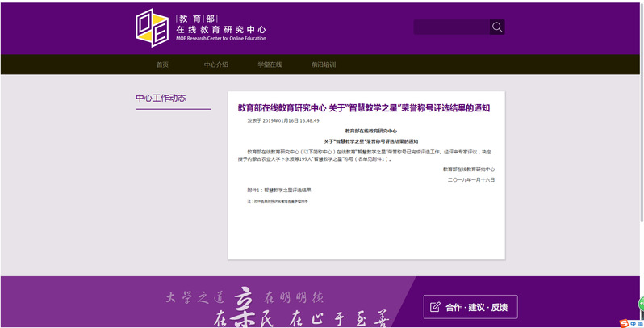Screen dimensions: 644x328
Task: Open the 首页 navigation item
Action: 162,65
